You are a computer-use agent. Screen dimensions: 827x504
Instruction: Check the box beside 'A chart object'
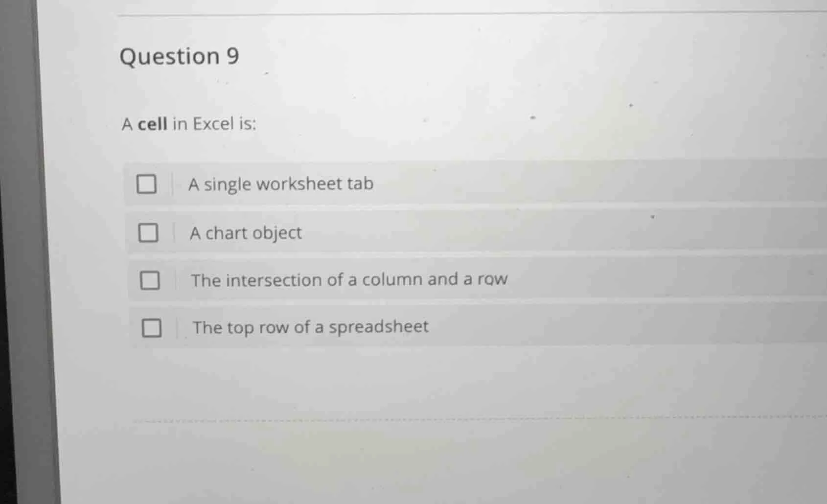(x=149, y=232)
